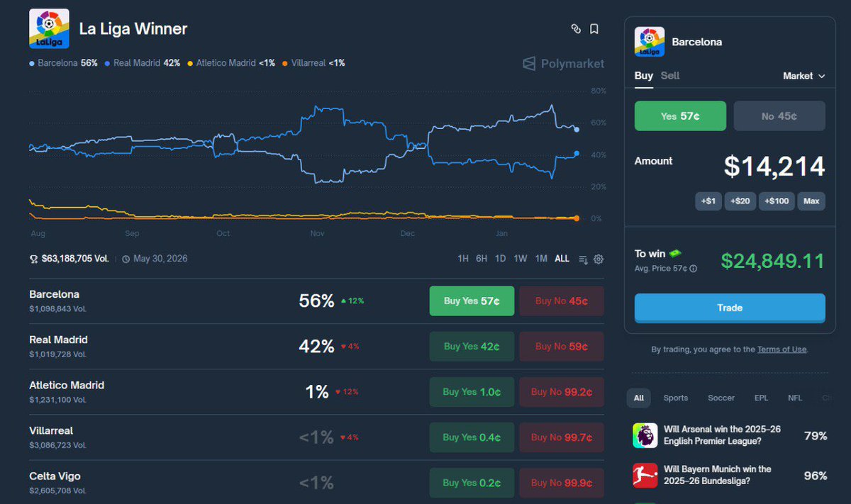Click the Villarreal <1% legend entry
Screen dimensions: 851x504
(x=313, y=63)
